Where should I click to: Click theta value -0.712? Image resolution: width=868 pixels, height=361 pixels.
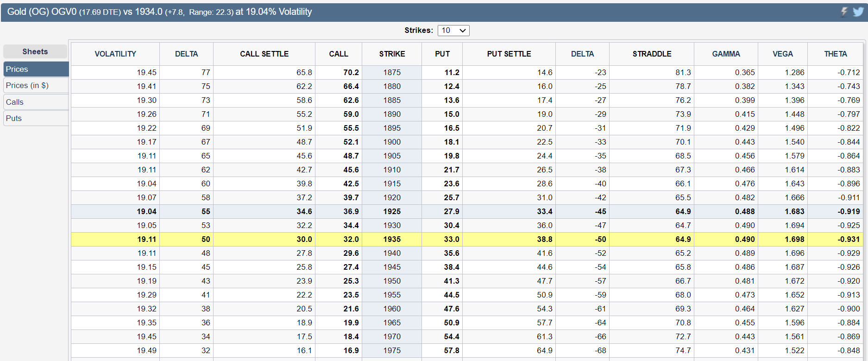point(849,72)
